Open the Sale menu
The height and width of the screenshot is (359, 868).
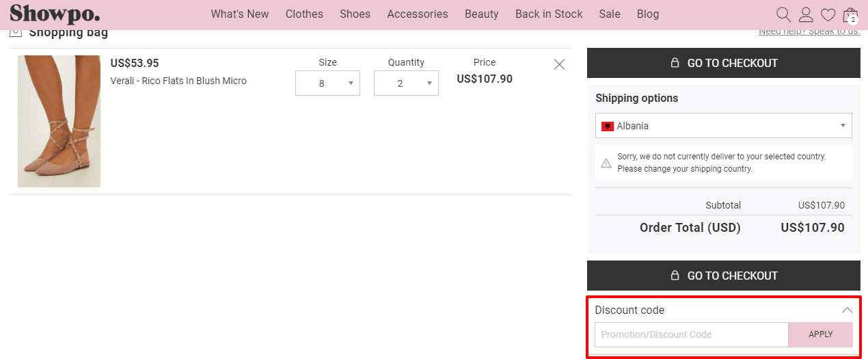pyautogui.click(x=610, y=14)
